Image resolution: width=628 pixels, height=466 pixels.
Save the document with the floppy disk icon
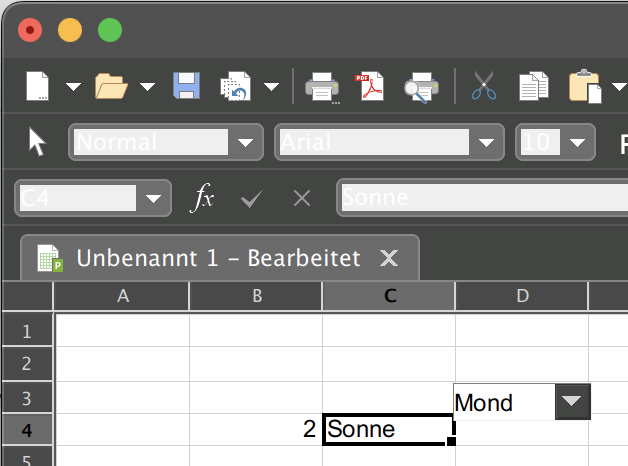click(187, 87)
